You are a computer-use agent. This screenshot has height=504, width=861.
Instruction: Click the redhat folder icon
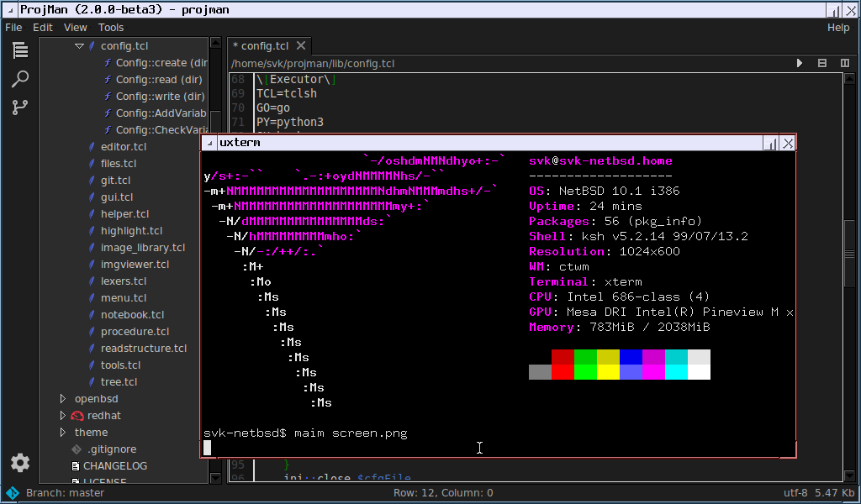pyautogui.click(x=77, y=416)
